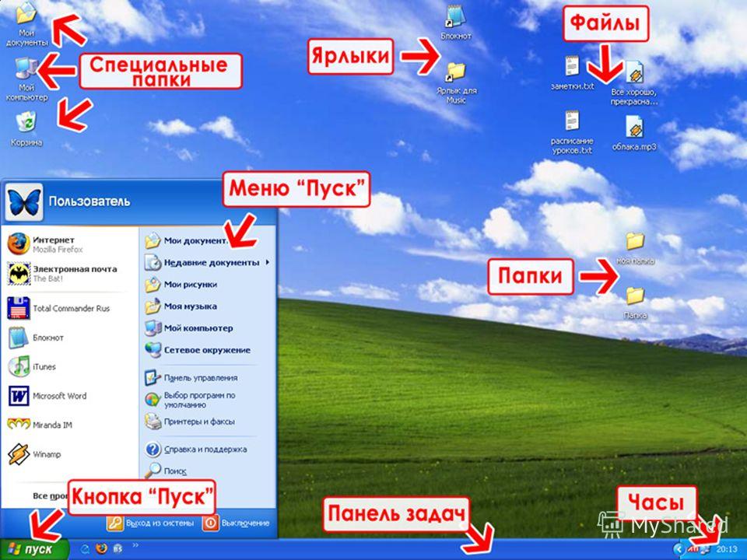
Task: Expand Недавние документы submenu arrow
Action: (x=268, y=262)
